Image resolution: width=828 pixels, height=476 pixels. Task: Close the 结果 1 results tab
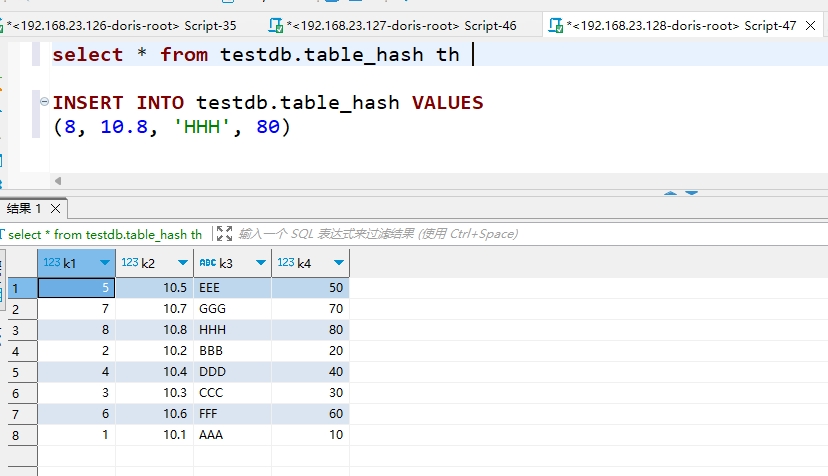click(55, 209)
